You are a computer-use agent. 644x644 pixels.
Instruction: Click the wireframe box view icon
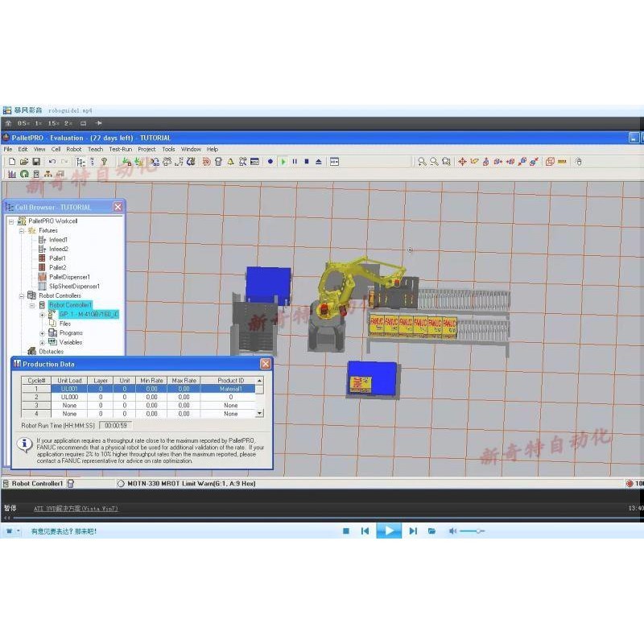point(550,162)
